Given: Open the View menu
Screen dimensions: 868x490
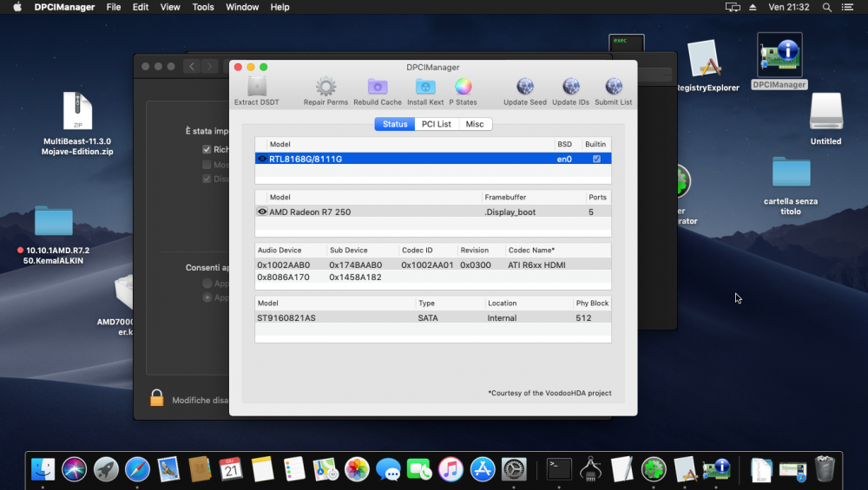Looking at the screenshot, I should click(170, 7).
